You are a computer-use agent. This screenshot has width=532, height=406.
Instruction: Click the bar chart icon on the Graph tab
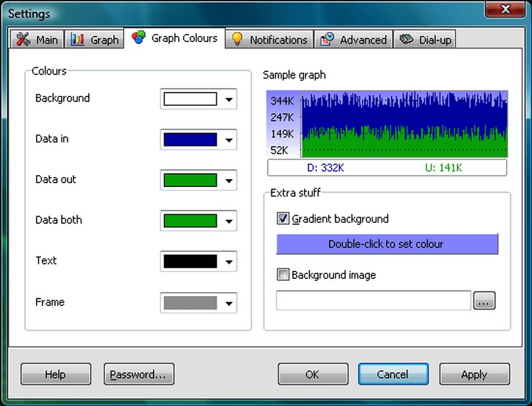pyautogui.click(x=78, y=39)
